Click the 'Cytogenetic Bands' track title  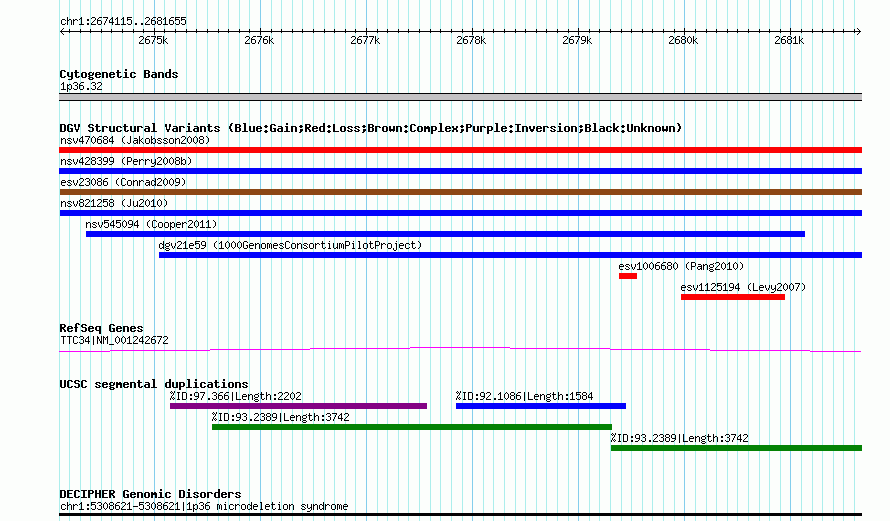119,74
